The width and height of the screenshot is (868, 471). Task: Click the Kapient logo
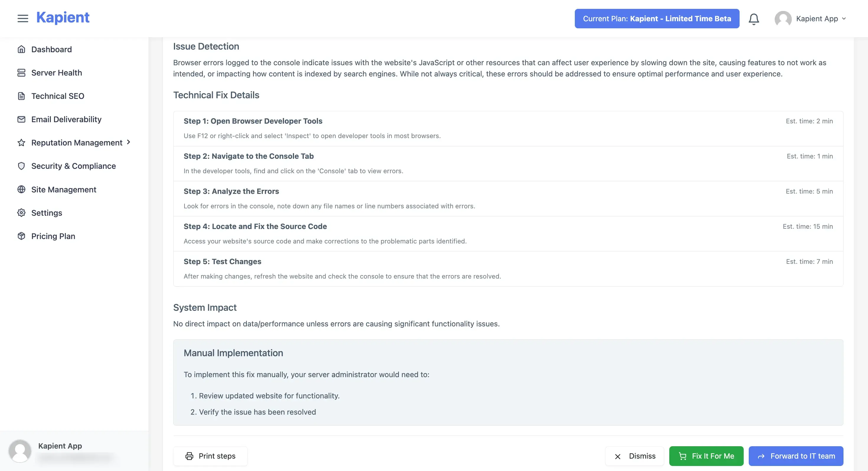(x=63, y=17)
